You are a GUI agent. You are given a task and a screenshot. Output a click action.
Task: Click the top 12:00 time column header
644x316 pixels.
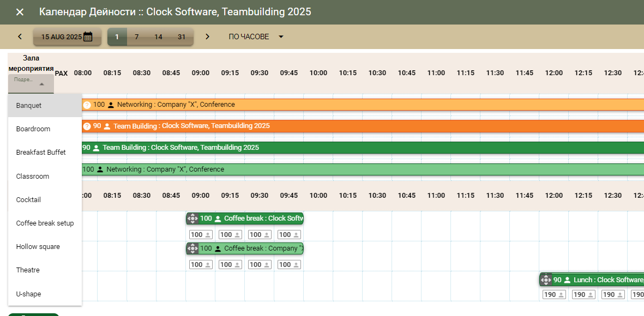coord(554,73)
